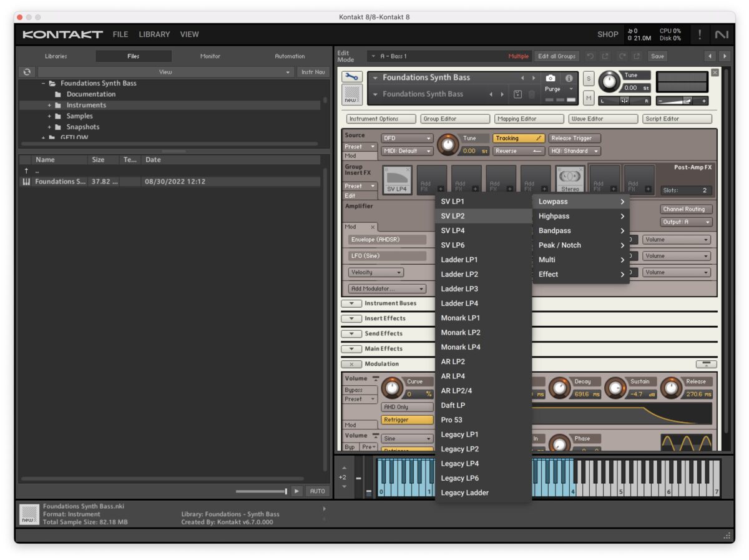Open the snapshot view with the camera icon
The image size is (749, 560).
(x=551, y=78)
